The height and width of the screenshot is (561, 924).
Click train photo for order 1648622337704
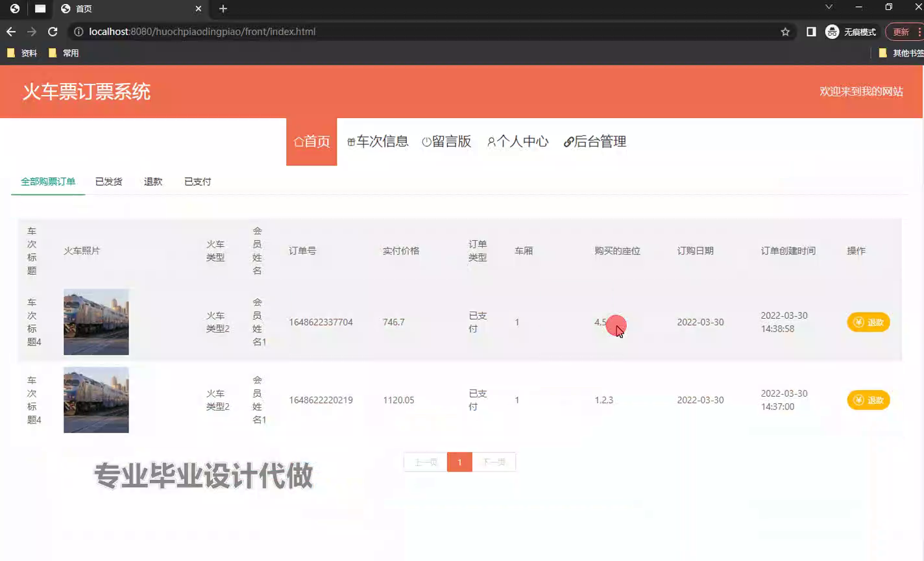pos(96,322)
